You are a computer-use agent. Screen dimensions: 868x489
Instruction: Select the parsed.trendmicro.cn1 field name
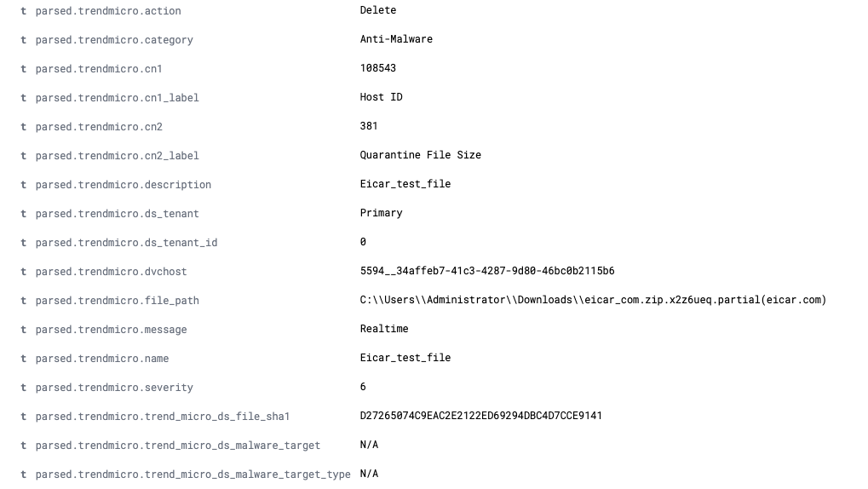pos(98,69)
